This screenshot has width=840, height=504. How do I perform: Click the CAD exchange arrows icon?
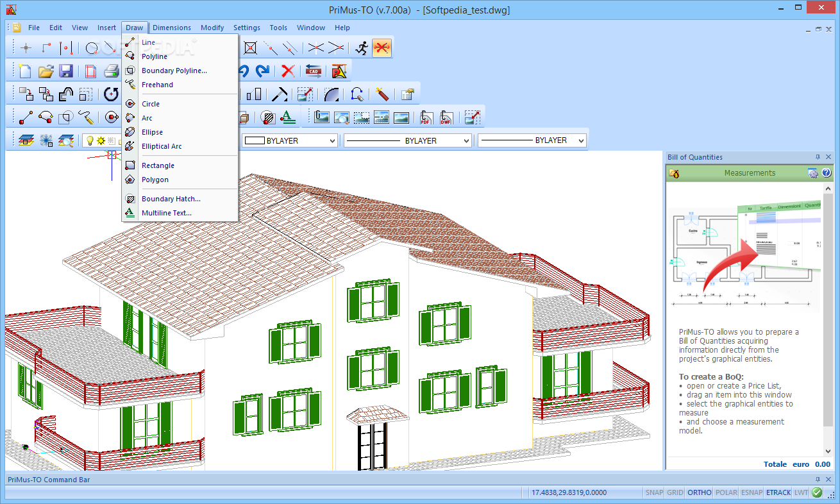(x=314, y=71)
